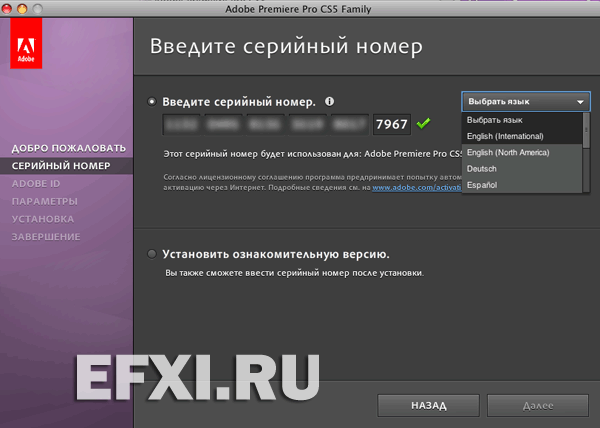Open the 'Выбрать язык' language dropdown
The width and height of the screenshot is (600, 428).
526,102
